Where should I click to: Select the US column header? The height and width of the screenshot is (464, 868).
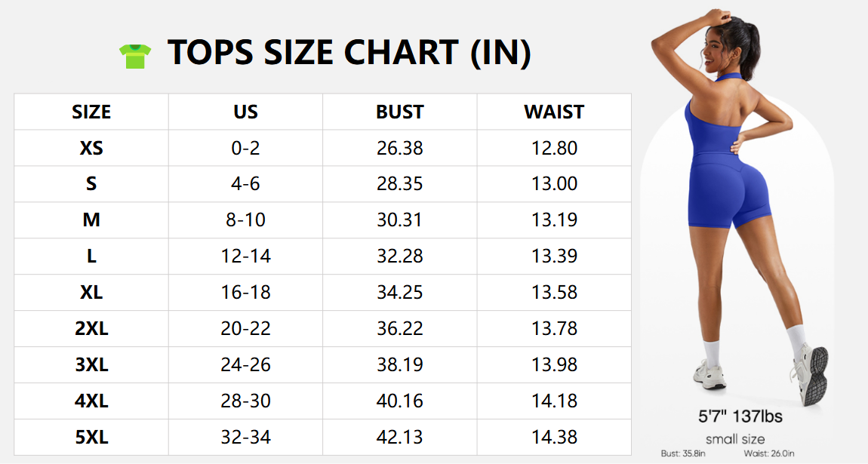tap(245, 112)
